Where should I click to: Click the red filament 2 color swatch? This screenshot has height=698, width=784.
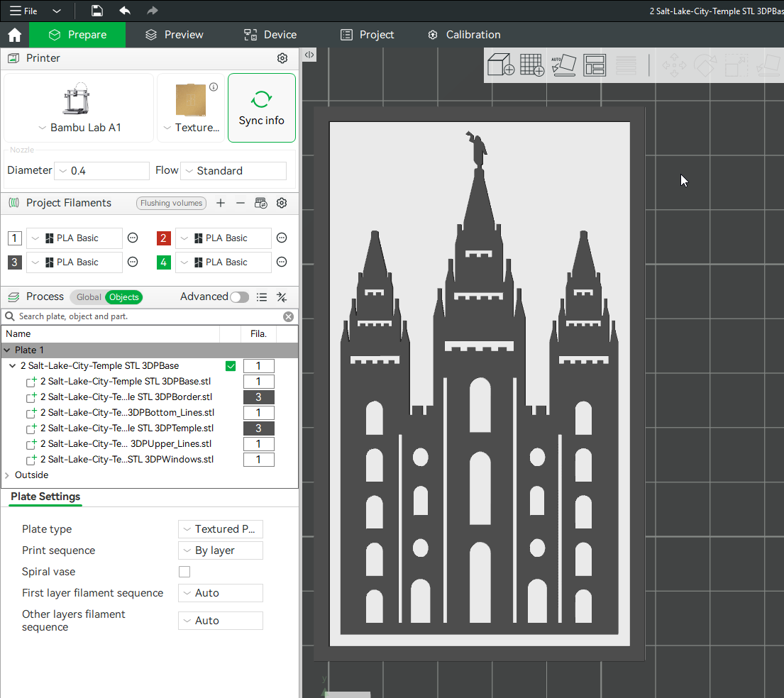coord(164,238)
